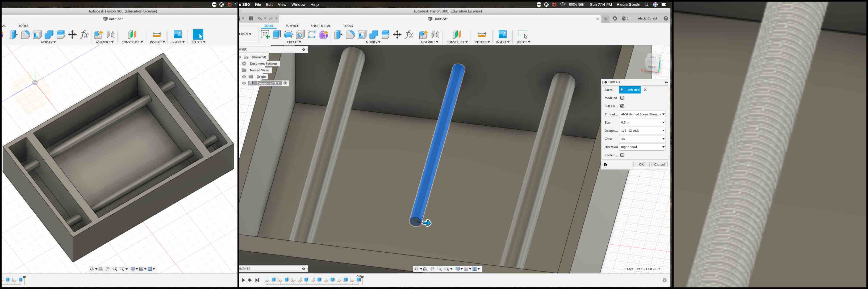This screenshot has width=868, height=289.
Task: Open Thread Type dropdown ANSI Unified Screw Threads
Action: pos(642,114)
